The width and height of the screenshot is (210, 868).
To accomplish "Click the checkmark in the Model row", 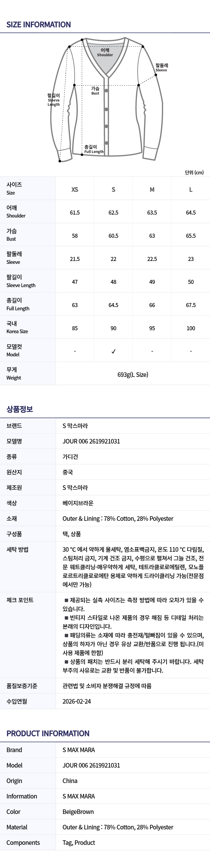I will [113, 351].
